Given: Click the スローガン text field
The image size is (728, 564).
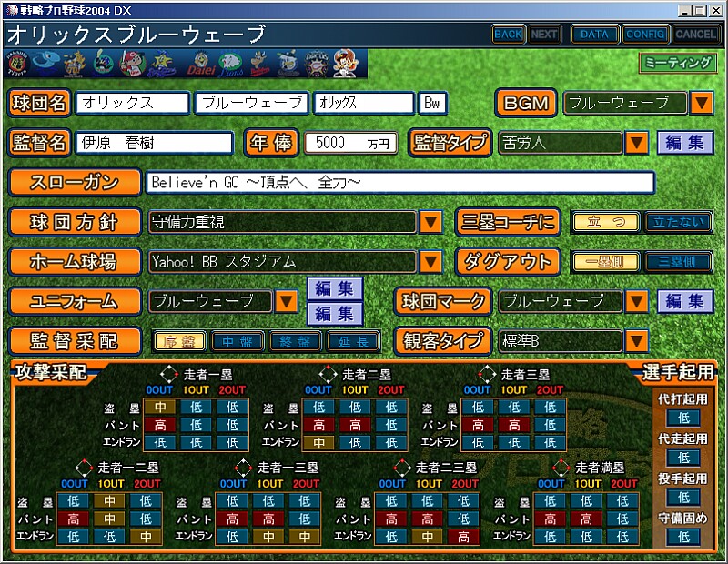Looking at the screenshot, I should tap(400, 183).
